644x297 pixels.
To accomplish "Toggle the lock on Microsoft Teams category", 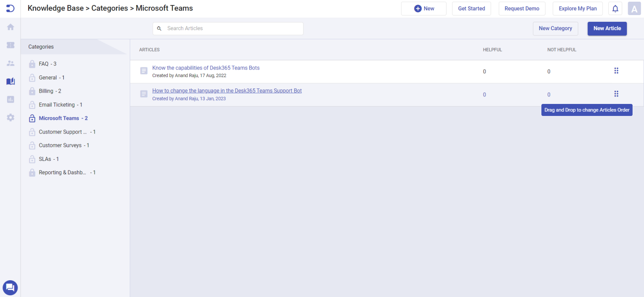I will [32, 118].
